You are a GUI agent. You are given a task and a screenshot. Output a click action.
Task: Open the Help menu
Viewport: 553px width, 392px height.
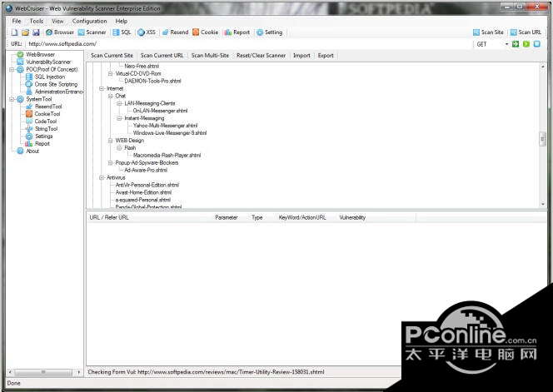pos(122,21)
